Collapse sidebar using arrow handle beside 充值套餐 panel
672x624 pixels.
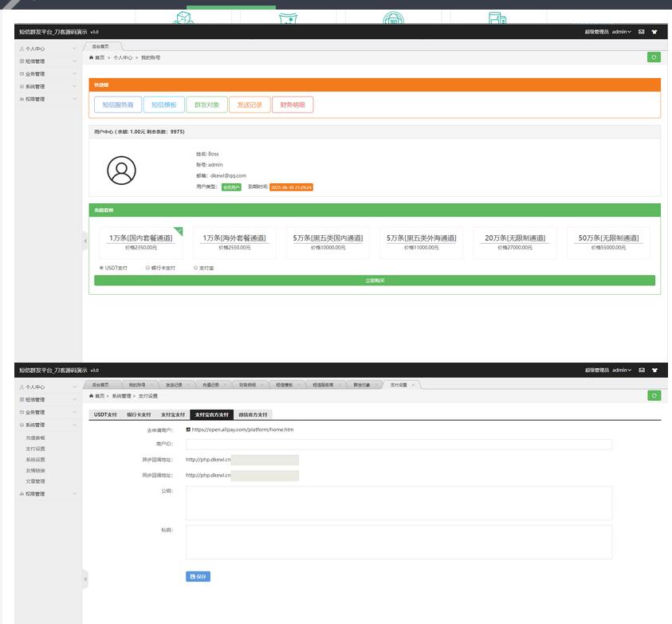click(85, 240)
